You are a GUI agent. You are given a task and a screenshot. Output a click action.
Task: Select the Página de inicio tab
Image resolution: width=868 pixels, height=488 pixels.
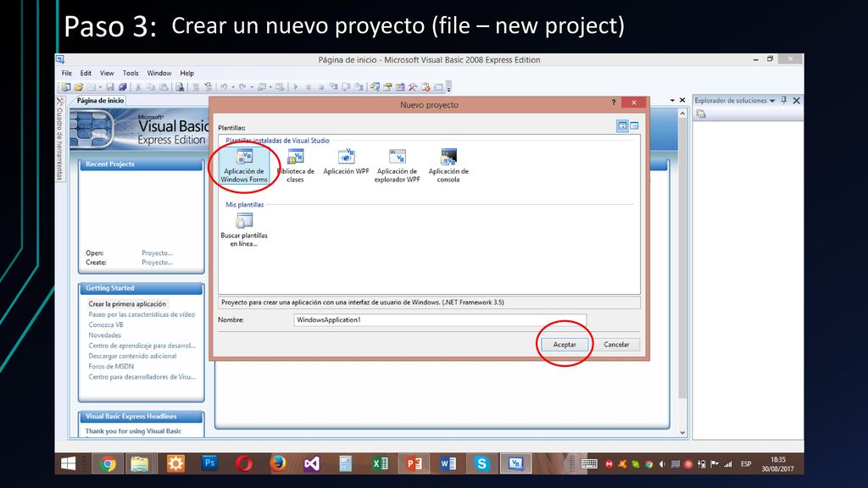(x=100, y=100)
